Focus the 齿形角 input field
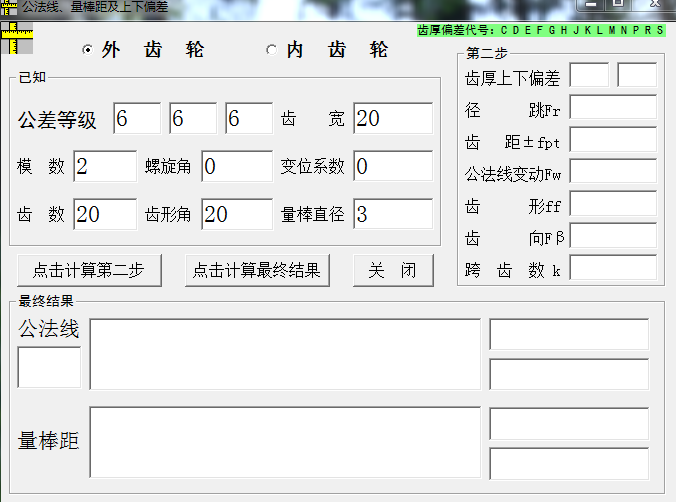Screen dimensions: 676x502 coord(237,214)
